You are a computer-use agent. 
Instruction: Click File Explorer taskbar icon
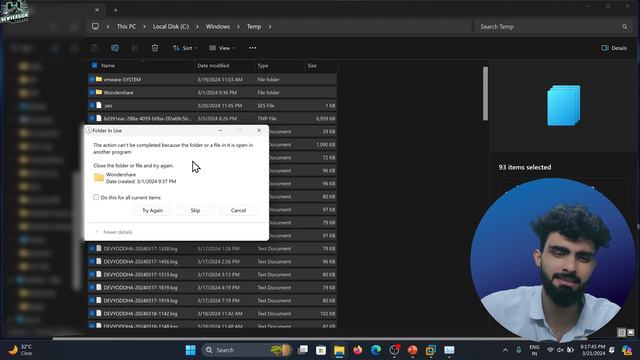(339, 350)
